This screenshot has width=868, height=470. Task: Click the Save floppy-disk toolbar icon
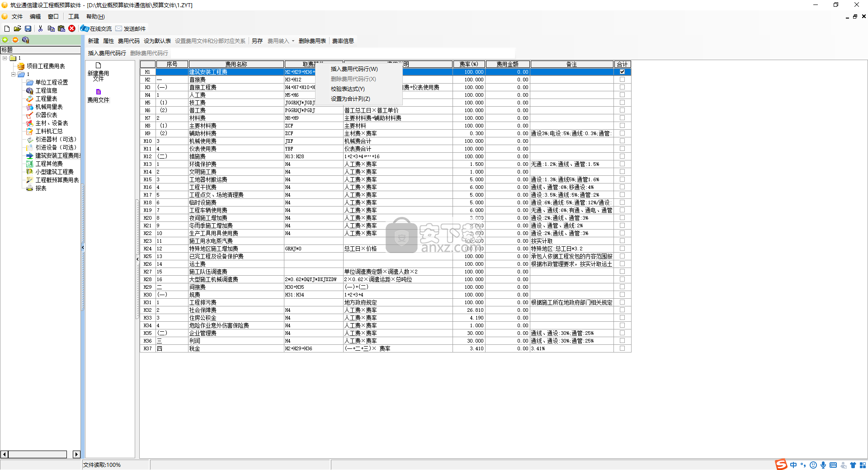pyautogui.click(x=28, y=28)
